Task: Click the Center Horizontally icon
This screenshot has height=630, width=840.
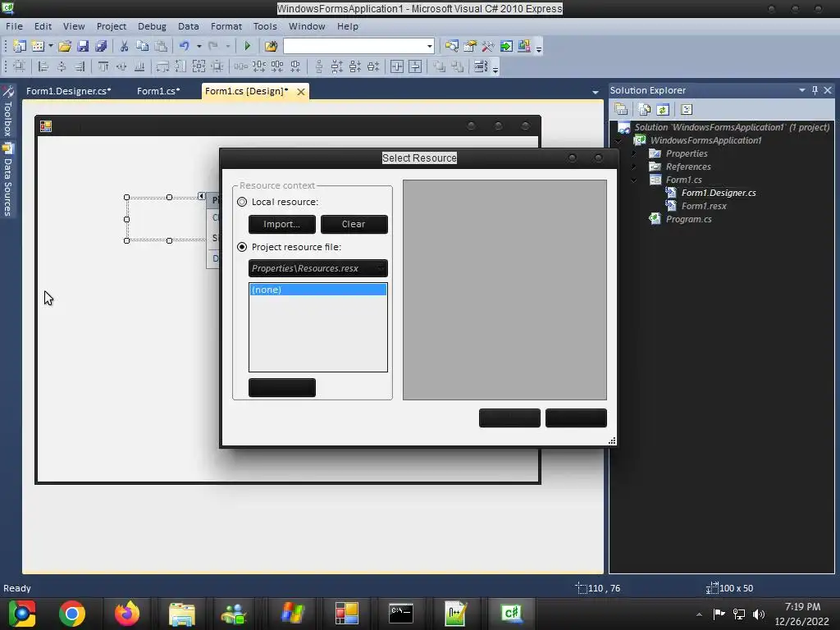Action: click(397, 66)
